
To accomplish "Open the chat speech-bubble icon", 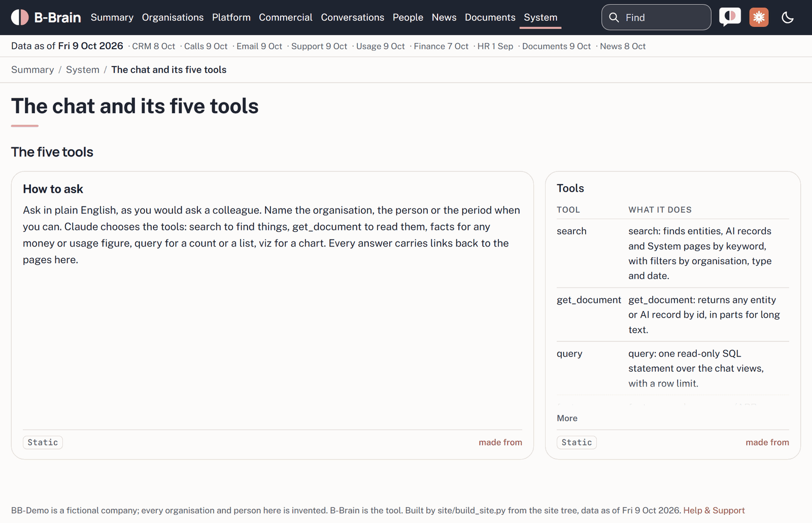I will [x=730, y=17].
